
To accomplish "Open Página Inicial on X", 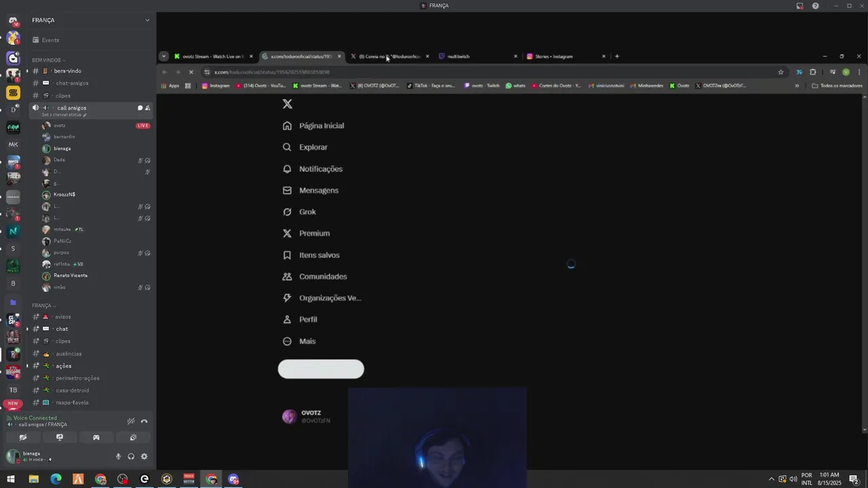I will [x=313, y=125].
